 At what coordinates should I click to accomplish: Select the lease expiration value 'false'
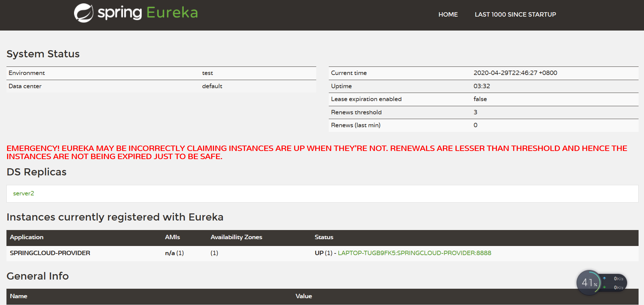pos(480,99)
